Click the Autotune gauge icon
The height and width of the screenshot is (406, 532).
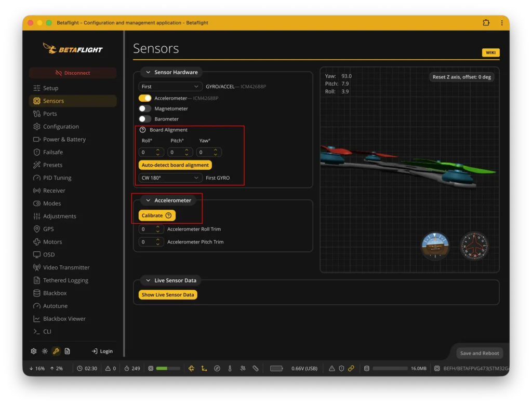[x=37, y=306]
